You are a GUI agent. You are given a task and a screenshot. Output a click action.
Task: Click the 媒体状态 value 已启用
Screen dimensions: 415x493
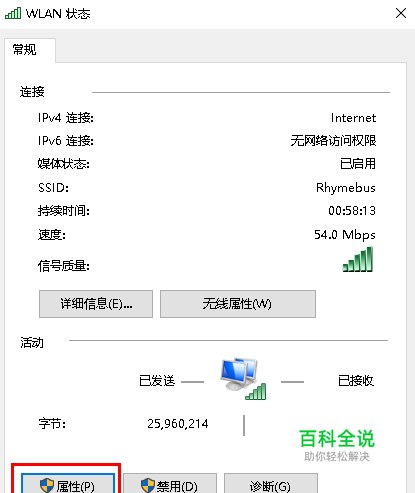click(358, 164)
